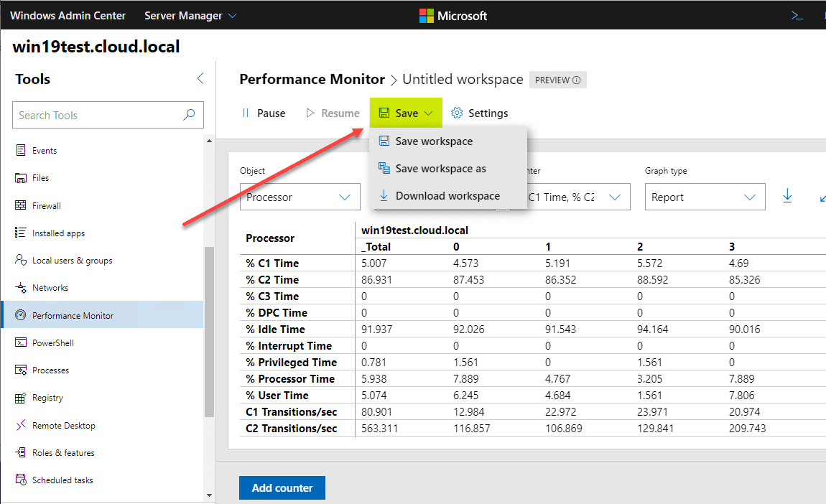The image size is (826, 504).
Task: Open Scheduled tasks from the sidebar
Action: pyautogui.click(x=62, y=480)
